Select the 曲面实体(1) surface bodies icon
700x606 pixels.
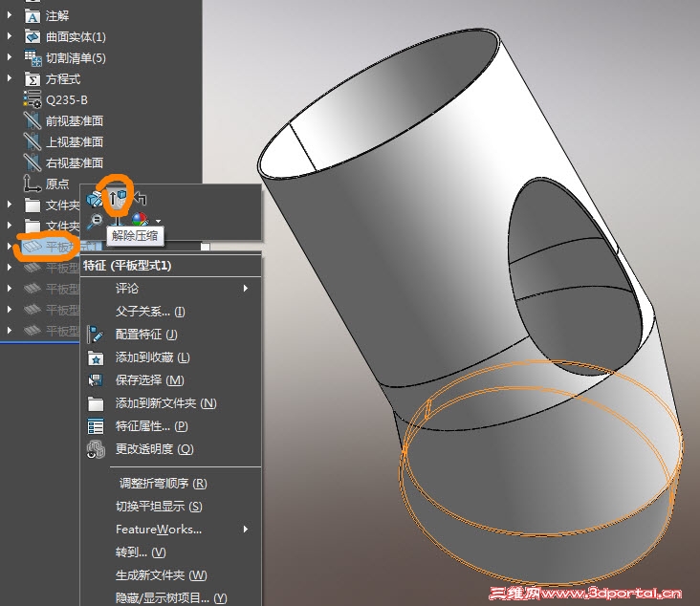[x=33, y=36]
